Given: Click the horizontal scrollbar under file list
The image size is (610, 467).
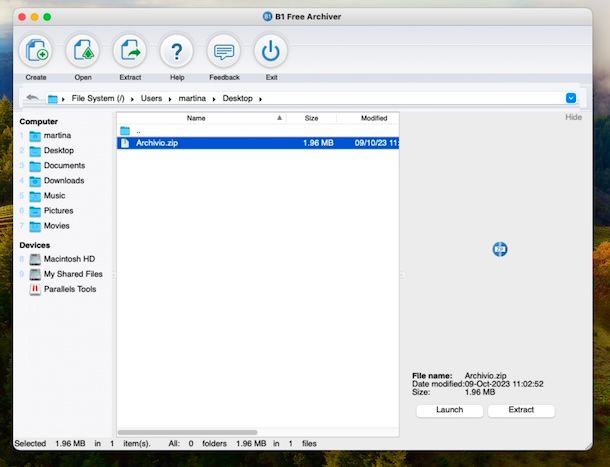Looking at the screenshot, I should pos(188,432).
